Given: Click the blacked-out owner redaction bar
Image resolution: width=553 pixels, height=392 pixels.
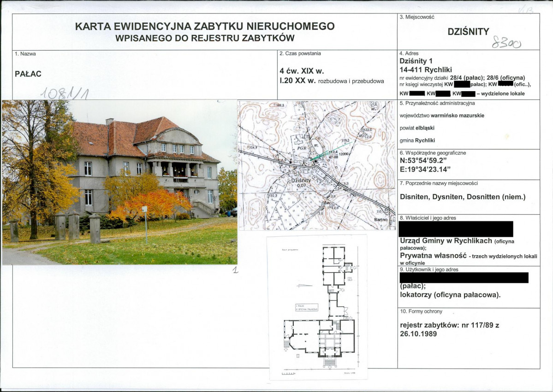Looking at the screenshot, I should [456, 229].
